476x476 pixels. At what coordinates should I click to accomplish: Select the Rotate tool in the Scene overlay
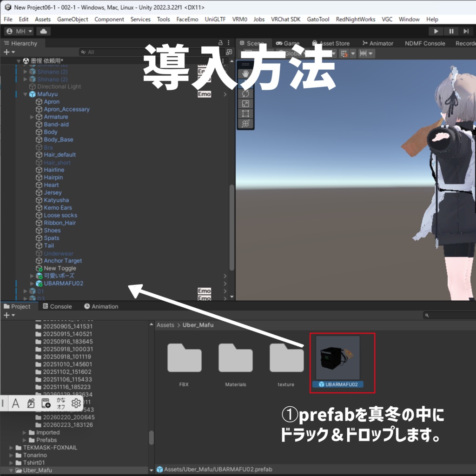(x=245, y=93)
